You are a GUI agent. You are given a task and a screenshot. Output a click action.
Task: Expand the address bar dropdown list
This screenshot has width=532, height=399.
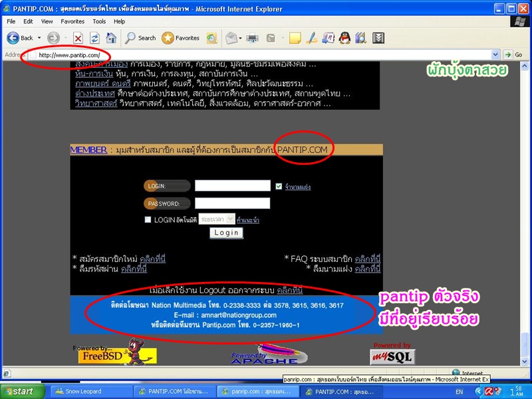coord(495,55)
